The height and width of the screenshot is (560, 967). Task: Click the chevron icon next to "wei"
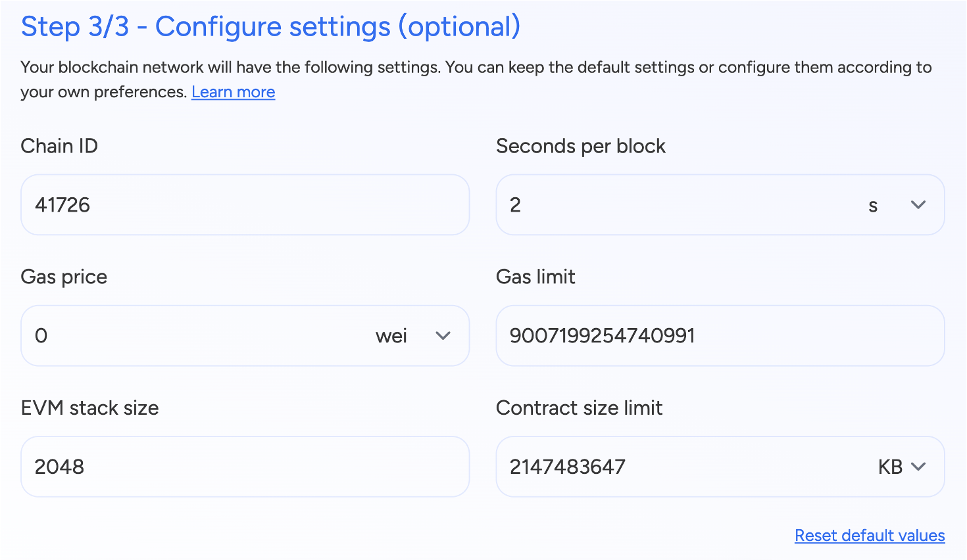tap(443, 335)
